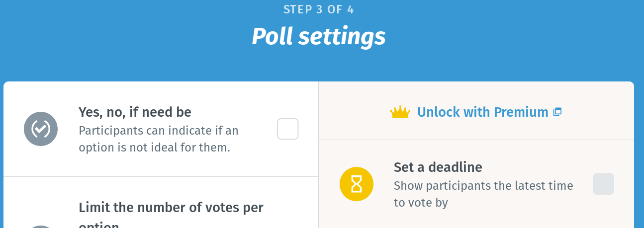Click the external-link icon beside Premium

tap(557, 112)
